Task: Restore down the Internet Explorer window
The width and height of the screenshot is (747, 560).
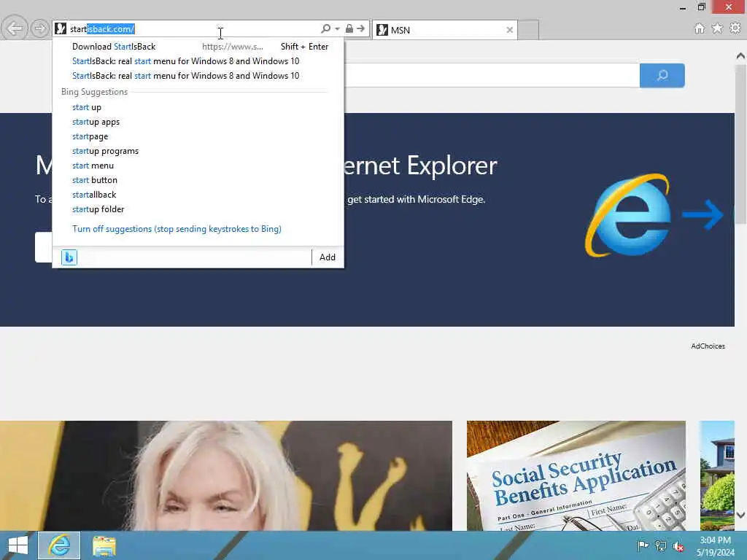Action: [701, 7]
